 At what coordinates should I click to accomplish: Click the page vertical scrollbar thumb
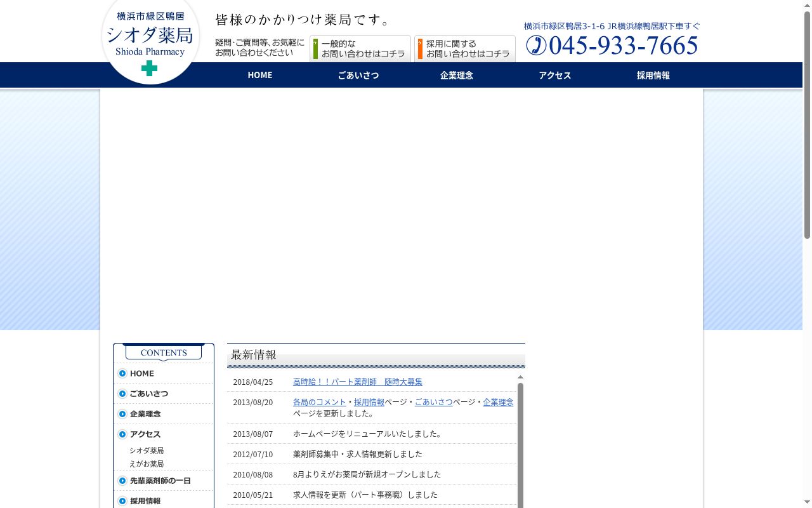(807, 125)
